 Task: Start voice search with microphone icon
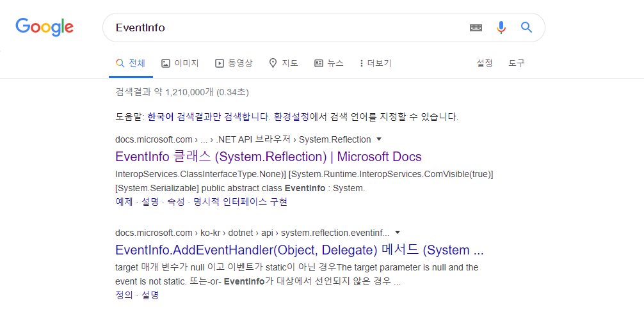(x=501, y=27)
